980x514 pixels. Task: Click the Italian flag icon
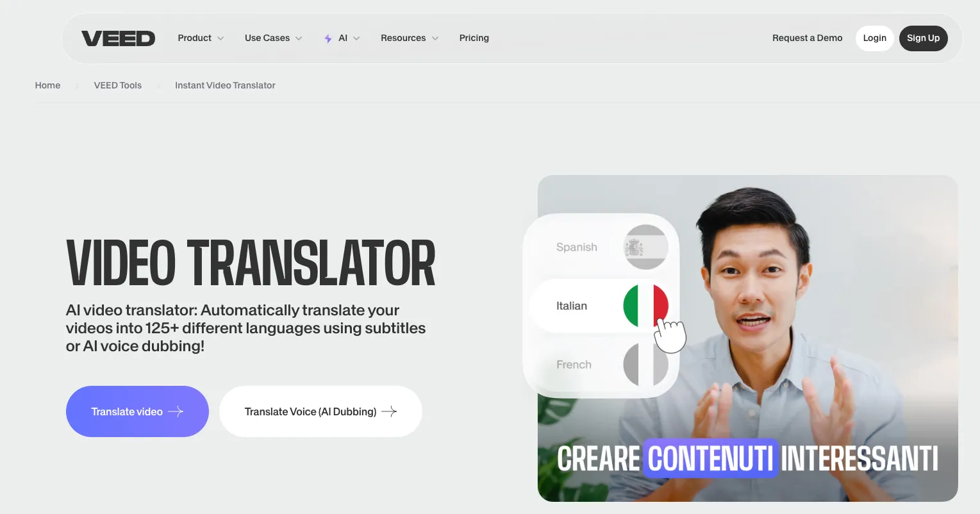[646, 306]
